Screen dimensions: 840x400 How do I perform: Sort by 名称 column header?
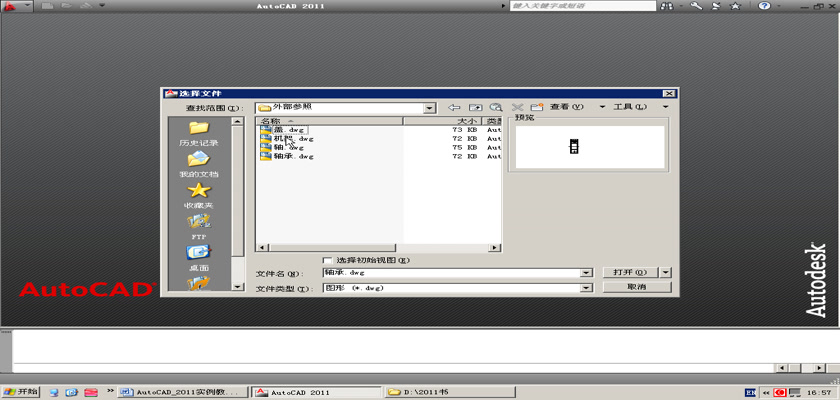click(329, 121)
